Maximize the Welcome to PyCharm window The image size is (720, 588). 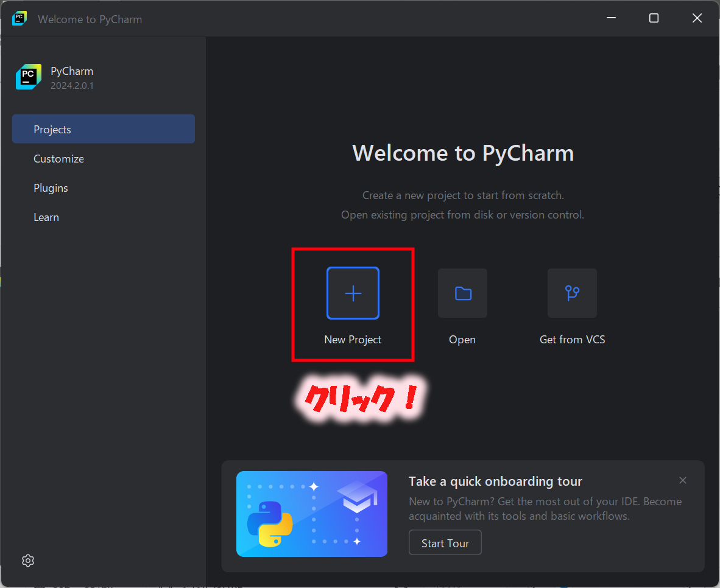(x=654, y=18)
